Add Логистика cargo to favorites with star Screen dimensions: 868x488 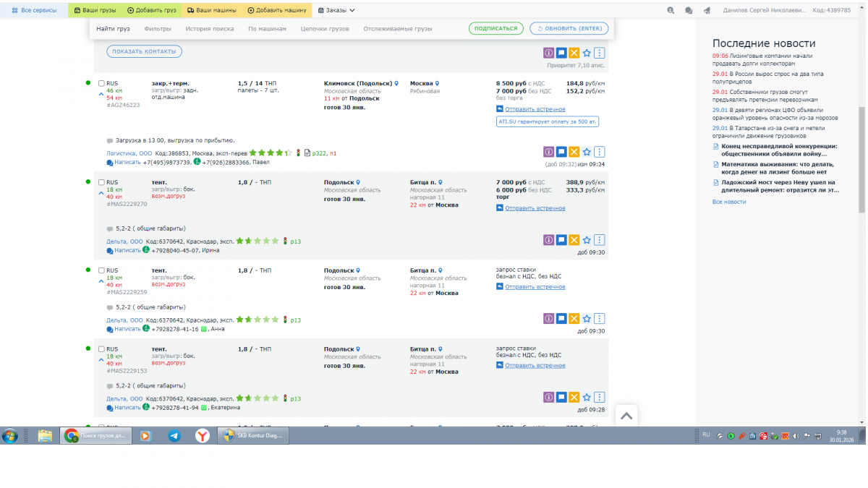coord(587,152)
